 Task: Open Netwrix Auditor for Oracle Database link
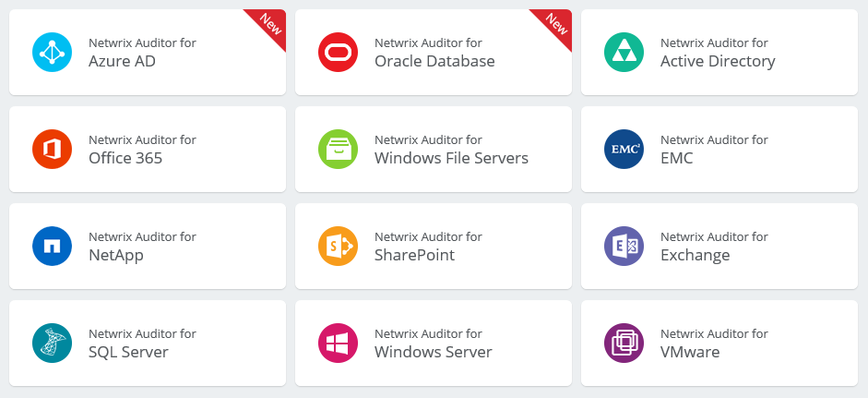[434, 53]
